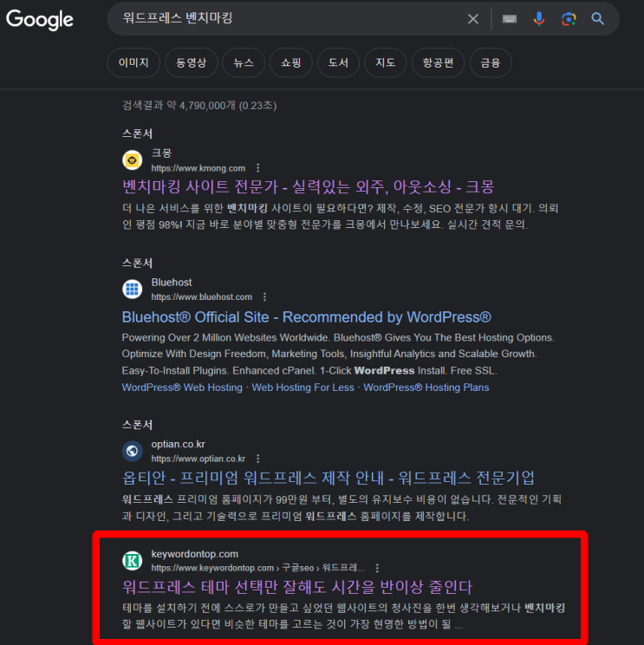Image resolution: width=644 pixels, height=645 pixels.
Task: Open more options for bluehost.com ad
Action: click(x=264, y=296)
